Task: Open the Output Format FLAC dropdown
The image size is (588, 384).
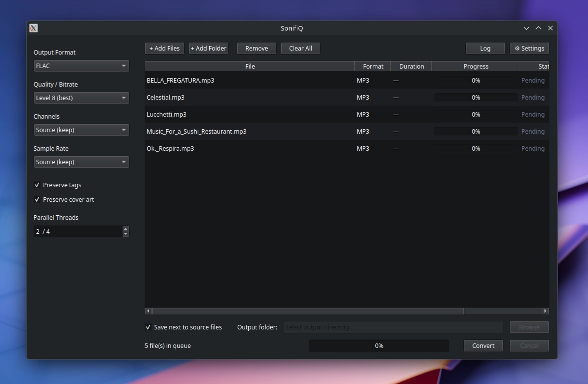Action: (x=82, y=66)
